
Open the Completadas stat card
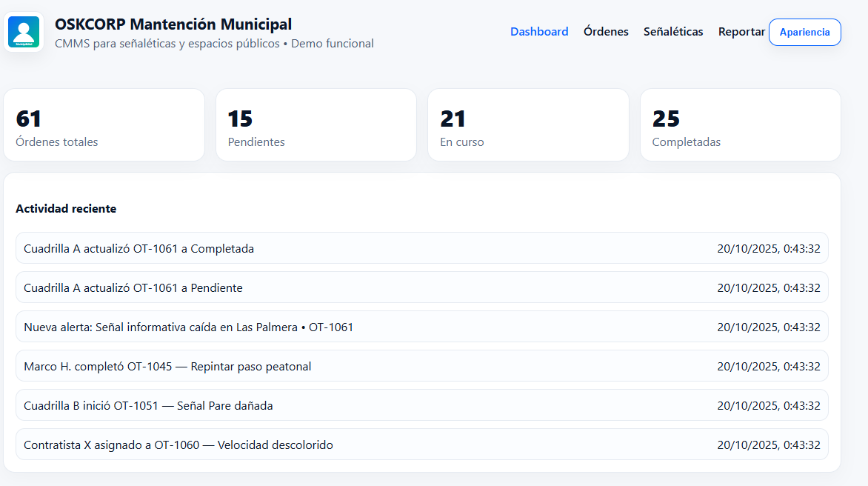[740, 125]
